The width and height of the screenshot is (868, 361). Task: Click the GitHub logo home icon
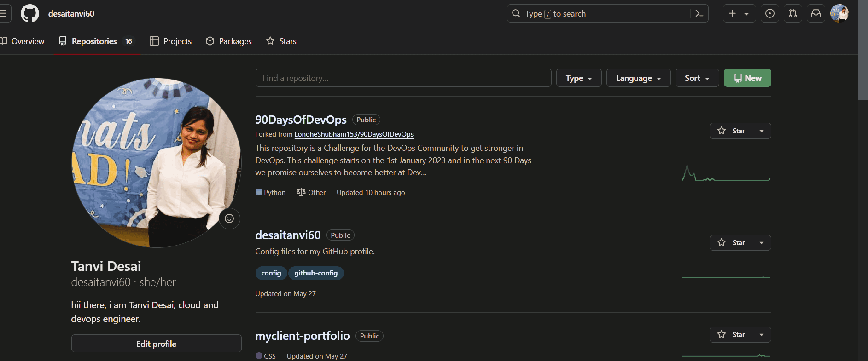coord(30,14)
